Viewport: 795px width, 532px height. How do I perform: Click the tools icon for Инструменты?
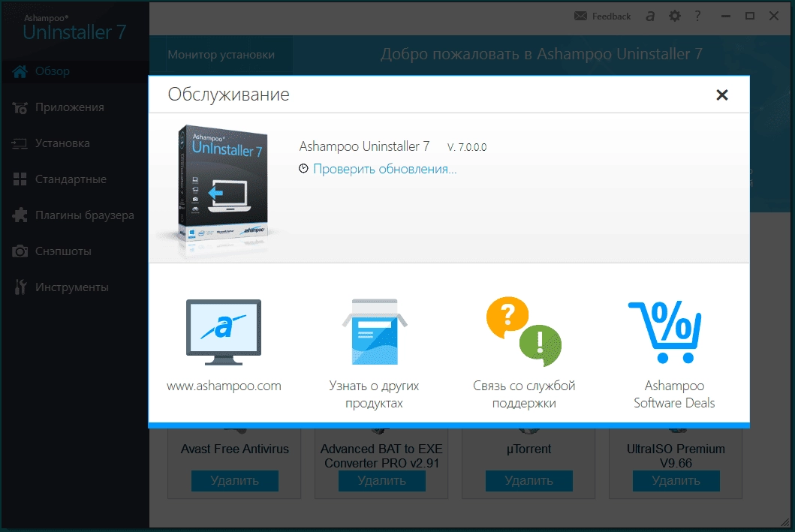20,287
